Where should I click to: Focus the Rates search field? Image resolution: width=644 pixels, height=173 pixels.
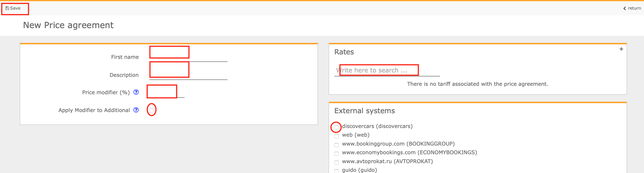point(387,70)
